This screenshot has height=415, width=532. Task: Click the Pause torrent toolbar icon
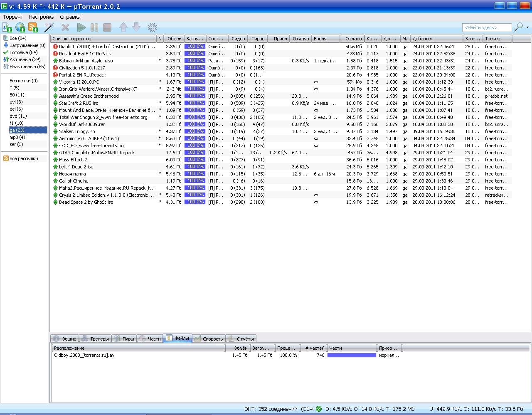(94, 27)
